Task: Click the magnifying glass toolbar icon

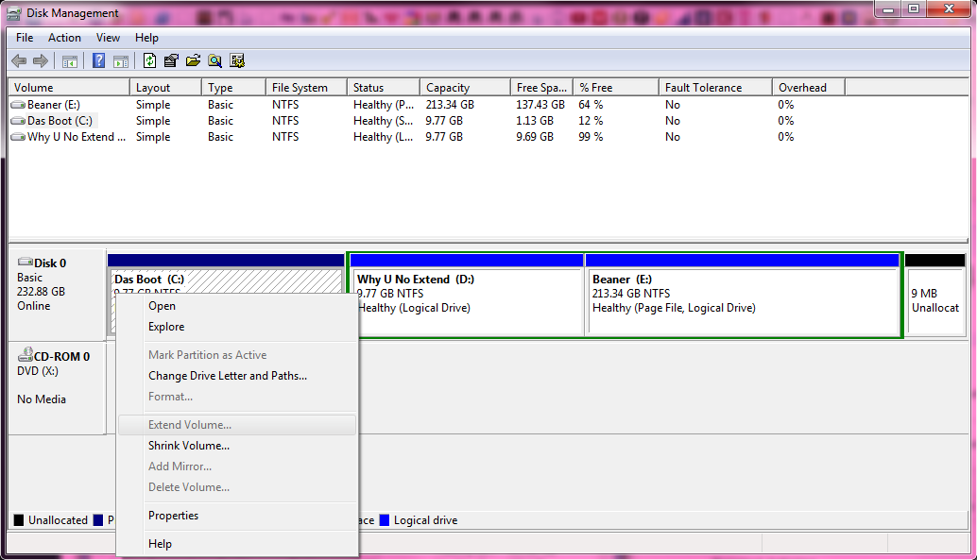Action: click(214, 61)
